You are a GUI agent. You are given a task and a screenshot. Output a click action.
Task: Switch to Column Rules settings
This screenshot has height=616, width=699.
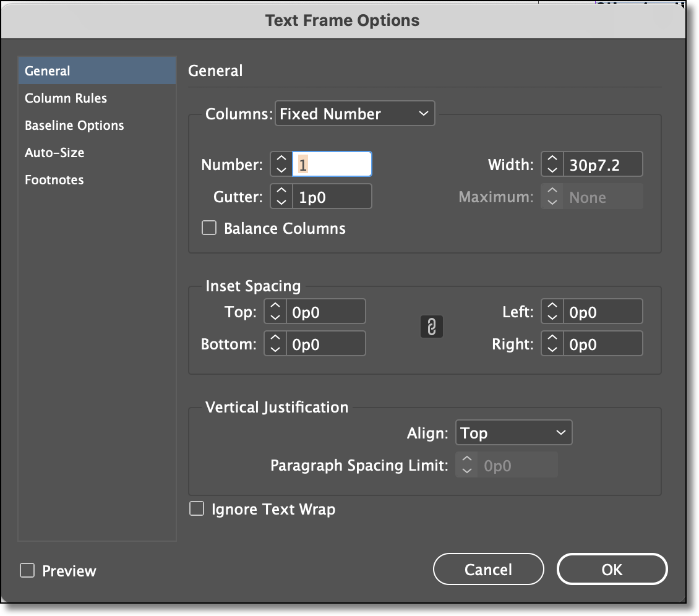pos(66,98)
